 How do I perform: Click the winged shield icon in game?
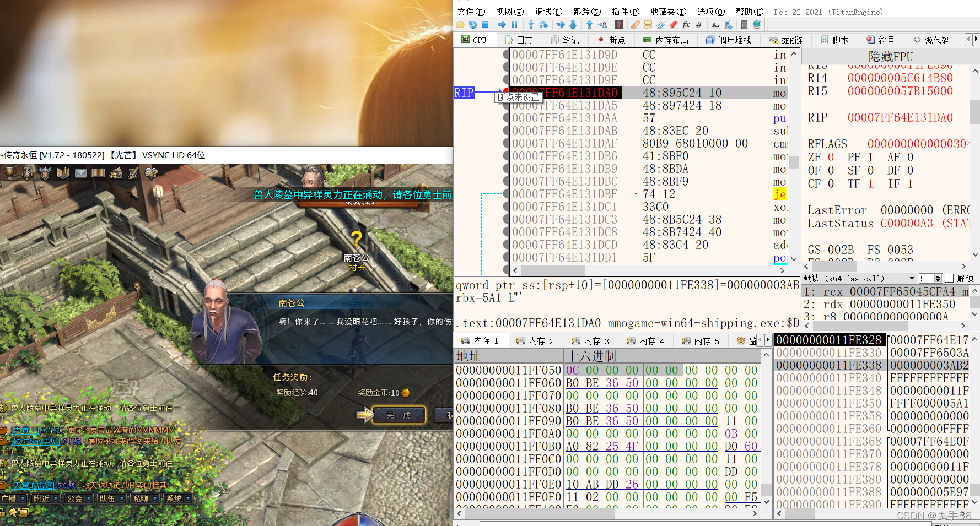tap(45, 173)
